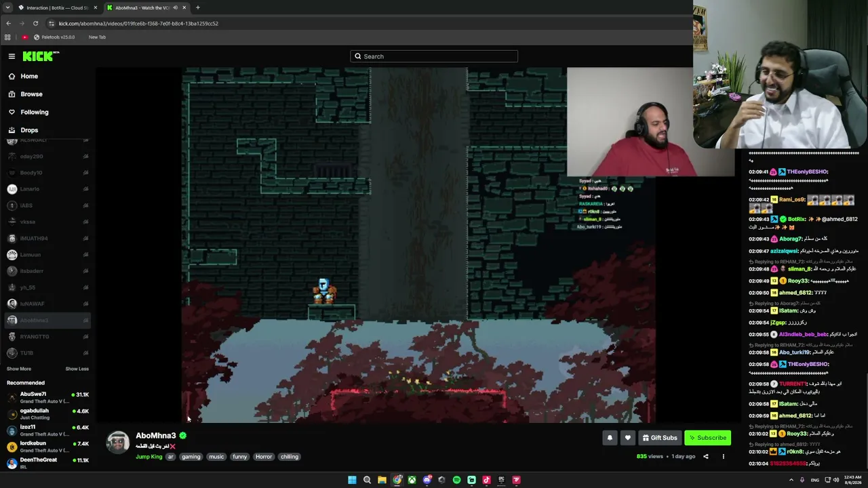Open TikTok from the taskbar

tap(486, 480)
